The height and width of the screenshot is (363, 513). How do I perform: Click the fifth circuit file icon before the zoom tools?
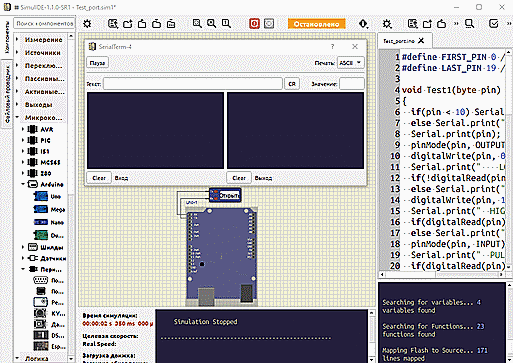[171, 24]
